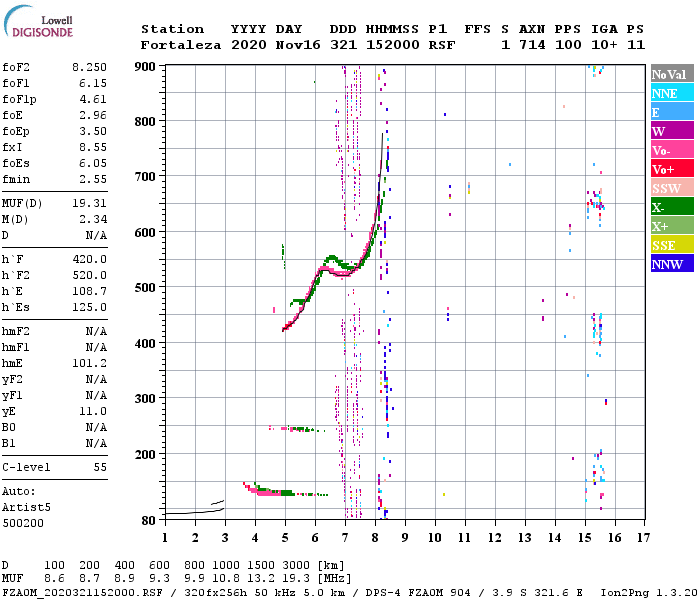Select the X+ legend swatch
700x600 pixels.
pyautogui.click(x=672, y=225)
